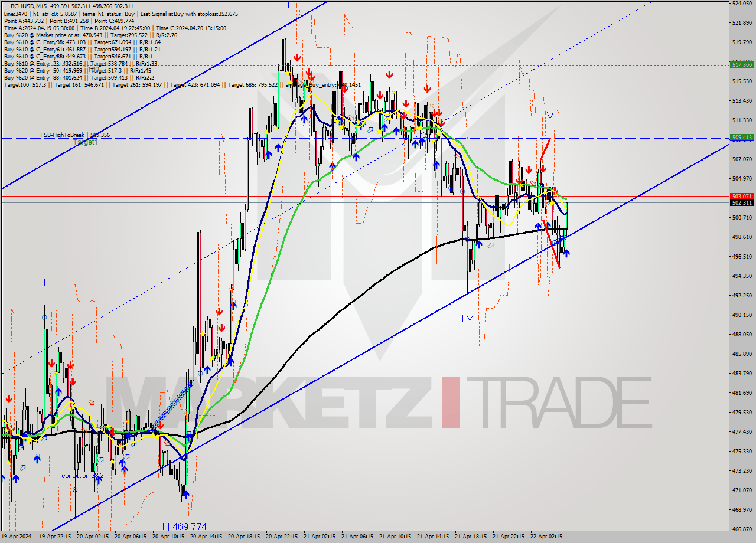756x543 pixels.
Task: Click price axis value 515.530
Action: pyautogui.click(x=741, y=81)
